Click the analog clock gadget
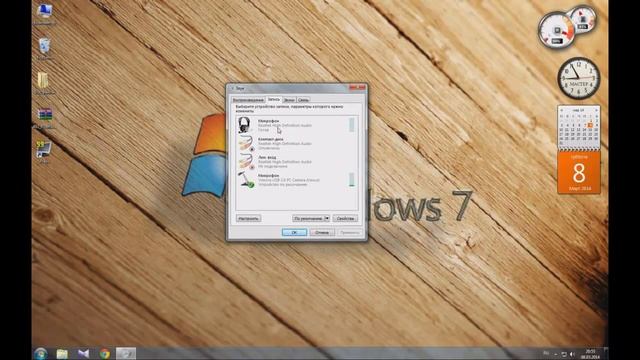Screen dimensions: 640x360 click(579, 78)
